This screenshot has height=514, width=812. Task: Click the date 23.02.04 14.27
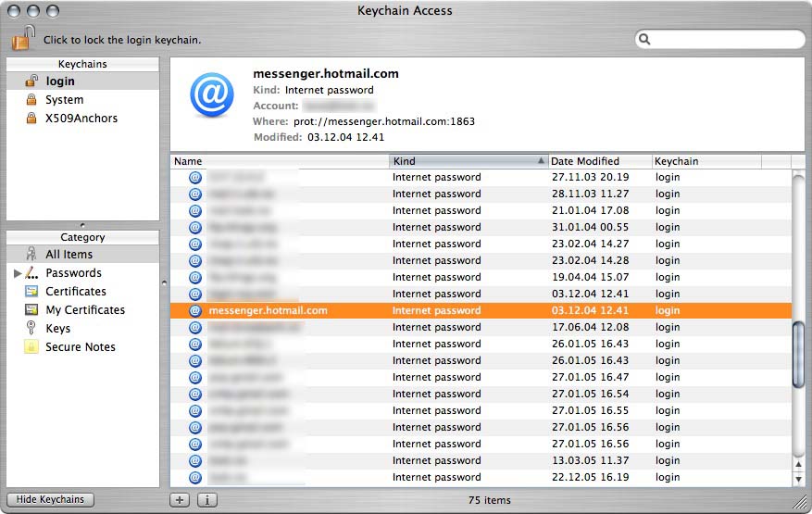590,244
